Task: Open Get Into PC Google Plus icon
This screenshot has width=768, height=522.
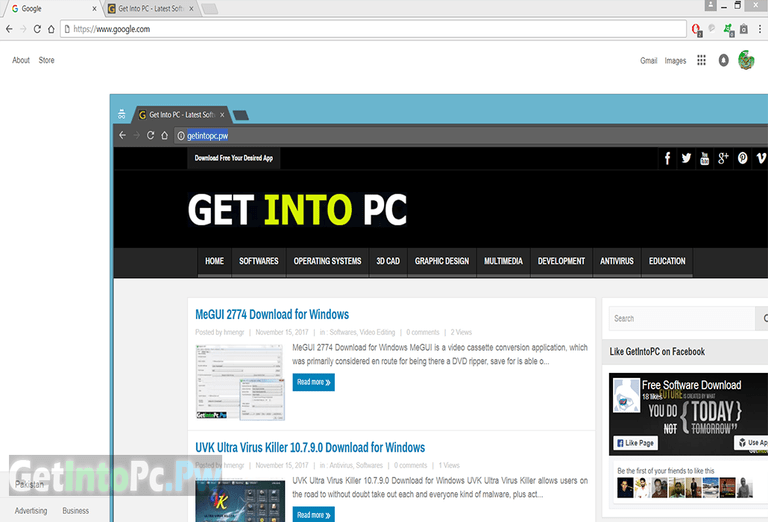Action: pyautogui.click(x=723, y=158)
